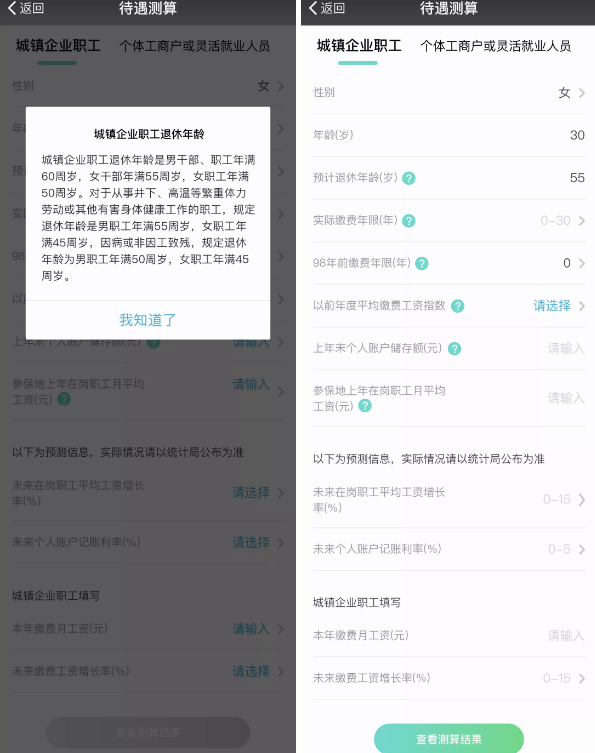Click 未来个人账户记账利率(%) label in left screen

coord(76,543)
